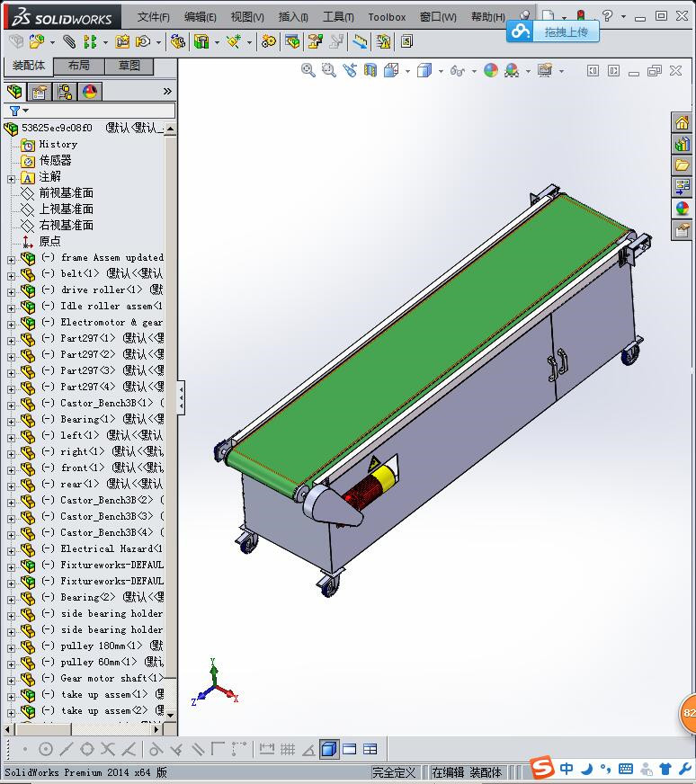The width and height of the screenshot is (696, 784).
Task: Open the 插入(I) menu
Action: [x=293, y=17]
